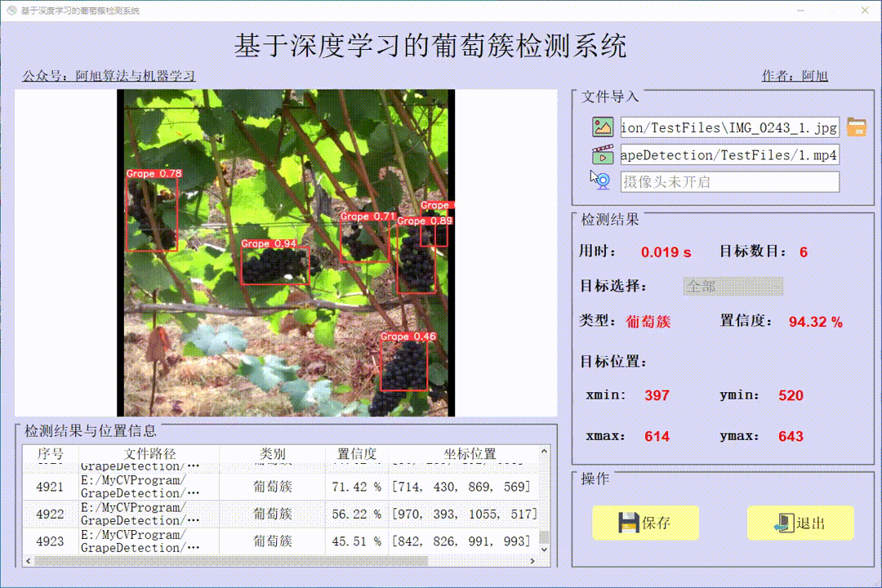The image size is (882, 588).
Task: Open video file import icon
Action: (x=603, y=154)
